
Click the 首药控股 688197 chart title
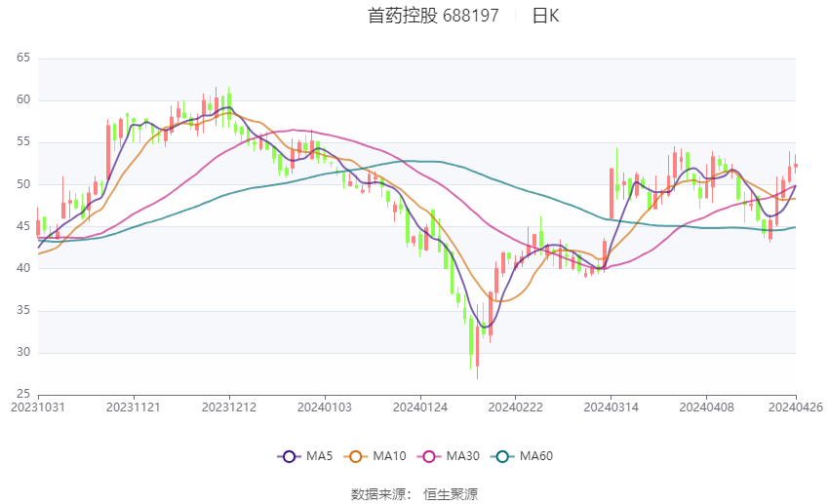[433, 16]
